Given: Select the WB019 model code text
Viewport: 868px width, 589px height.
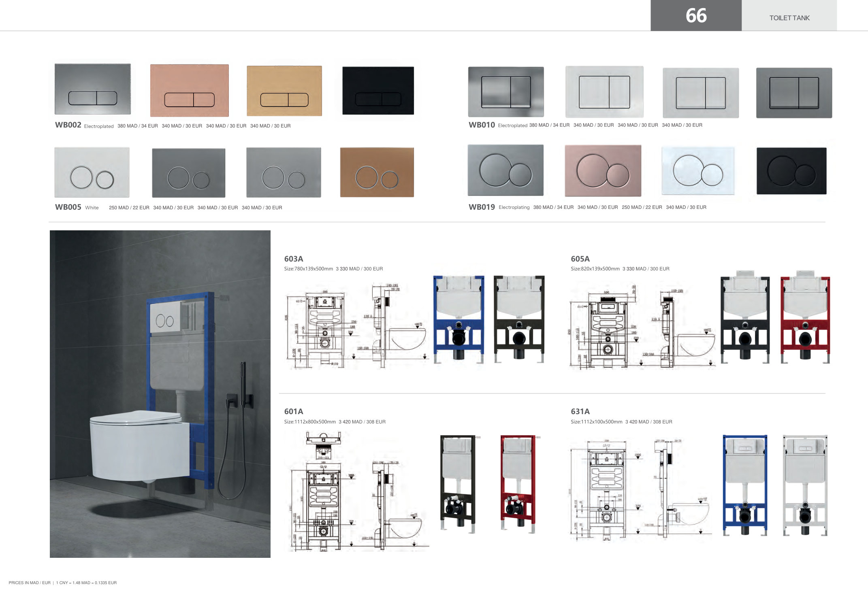Looking at the screenshot, I should tap(482, 207).
